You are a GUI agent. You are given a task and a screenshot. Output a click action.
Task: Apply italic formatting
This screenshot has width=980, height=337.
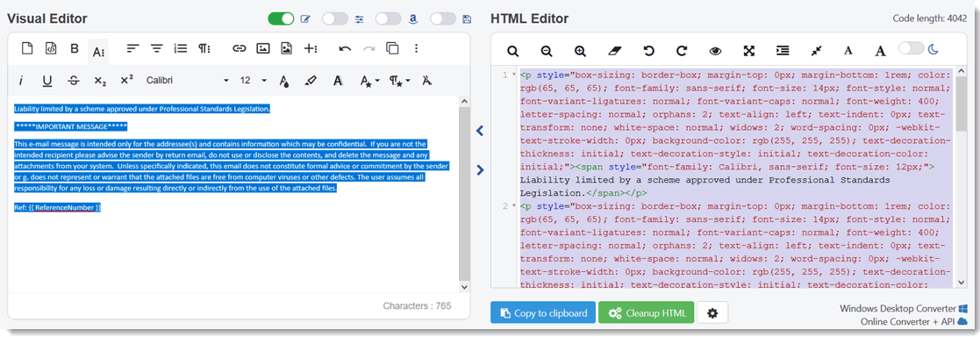(x=21, y=80)
